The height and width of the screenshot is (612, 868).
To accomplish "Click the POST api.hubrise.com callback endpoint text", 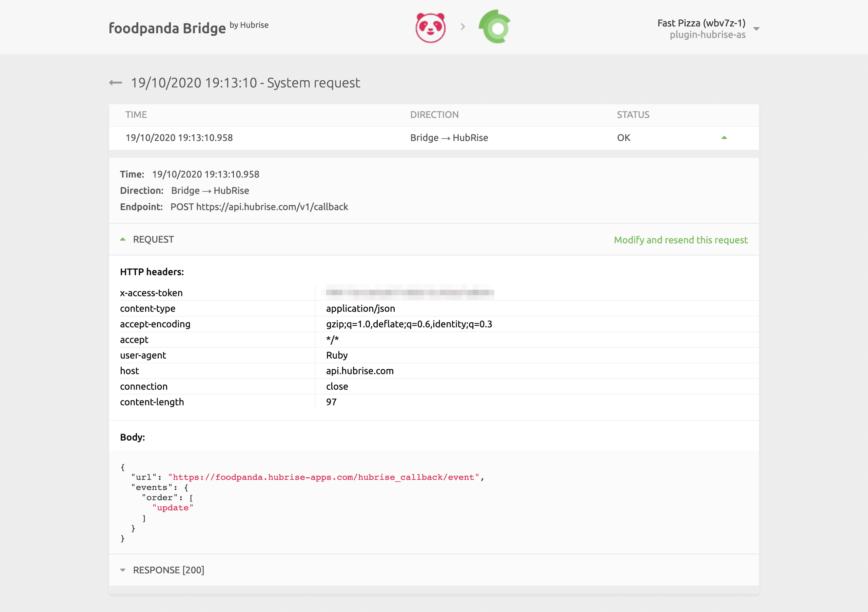I will [x=259, y=207].
